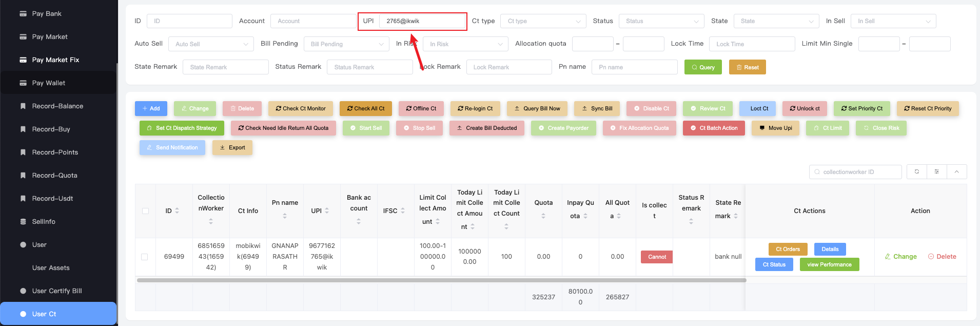
Task: Sort the table by UPI column
Action: 327,211
